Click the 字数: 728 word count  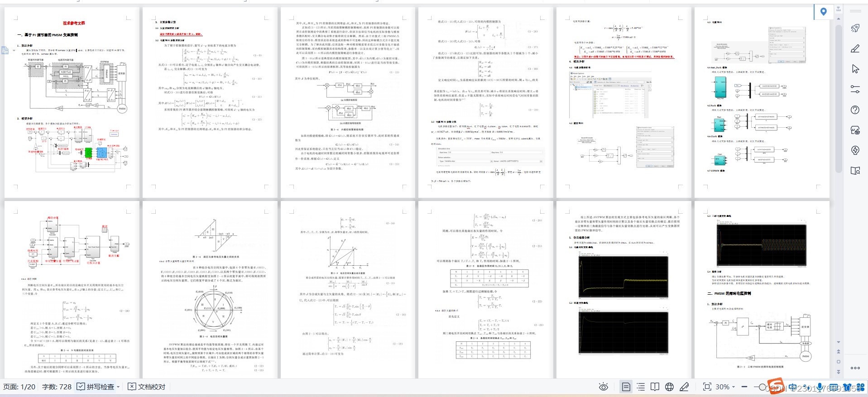tap(57, 387)
